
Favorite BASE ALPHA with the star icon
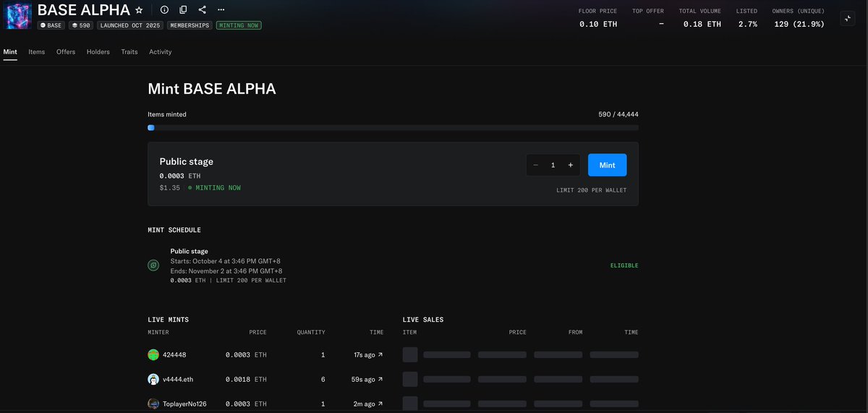tap(139, 10)
